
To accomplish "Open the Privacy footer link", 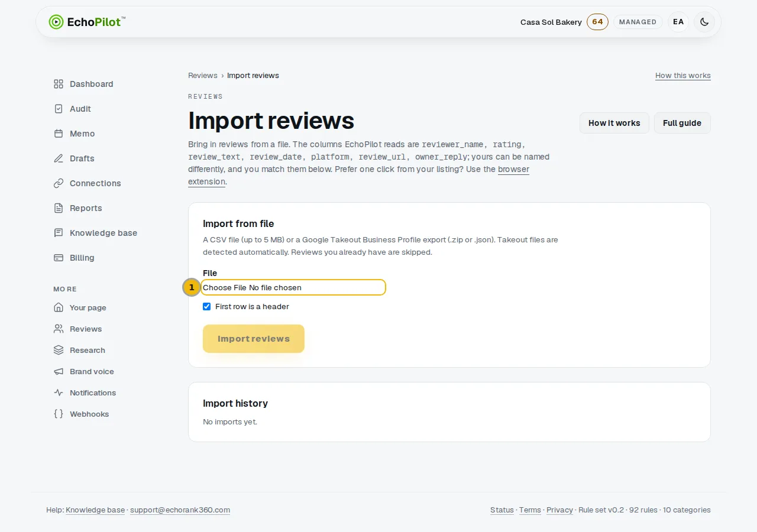I will [559, 510].
